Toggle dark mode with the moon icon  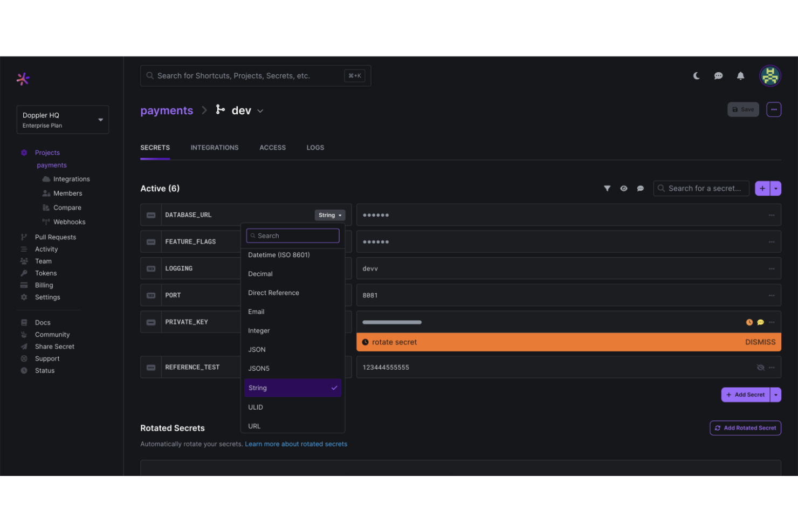click(x=696, y=76)
